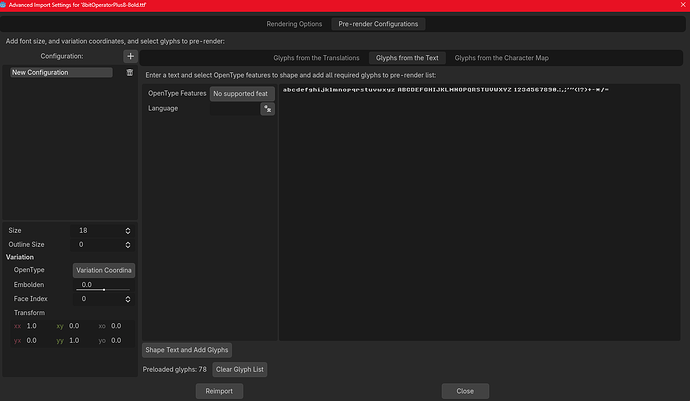Close the Advanced Import Settings window
The image size is (690, 401).
(x=683, y=5)
